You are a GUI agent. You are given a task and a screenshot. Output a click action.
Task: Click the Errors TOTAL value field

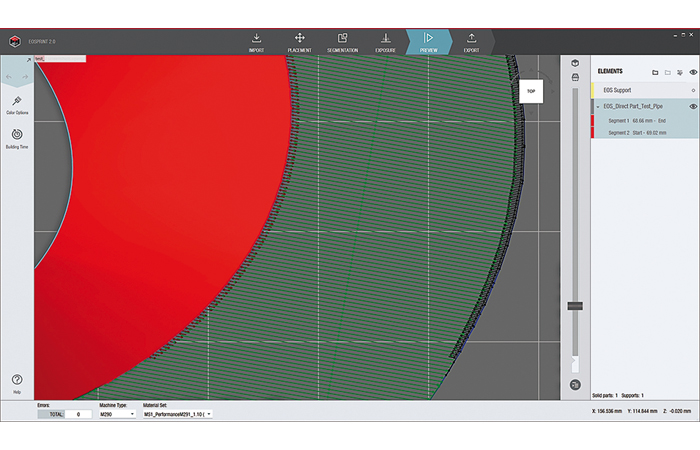tap(79, 414)
